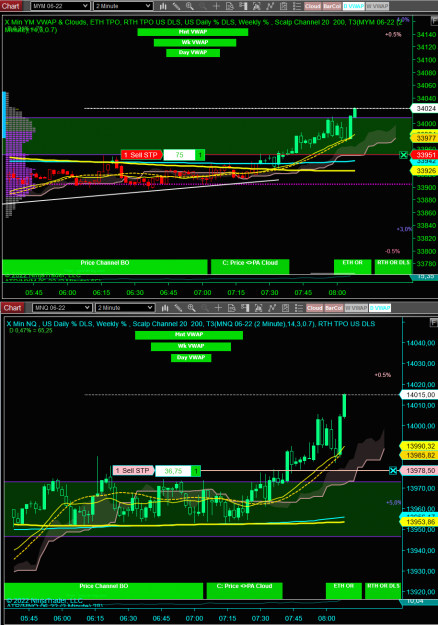Viewport: 438px width, 625px height.
Task: Open list properties icon in MNQ chart toolbar
Action: 299,308
